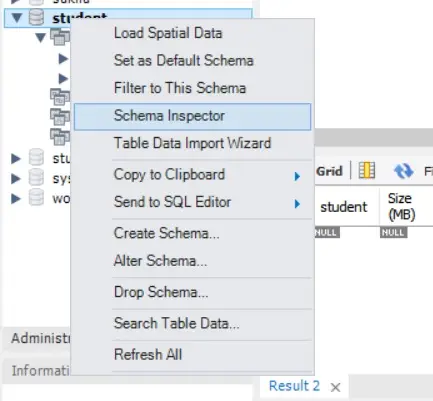Expand the schema starting with 'stu'
Image resolution: width=433 pixels, height=401 pixels.
(x=16, y=158)
